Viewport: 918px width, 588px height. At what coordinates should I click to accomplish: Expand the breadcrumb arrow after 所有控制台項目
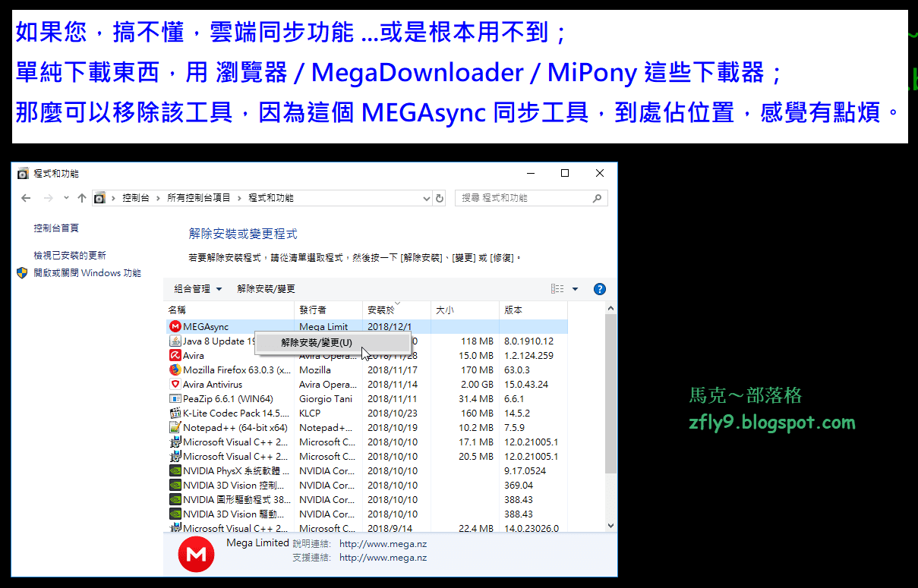[239, 198]
